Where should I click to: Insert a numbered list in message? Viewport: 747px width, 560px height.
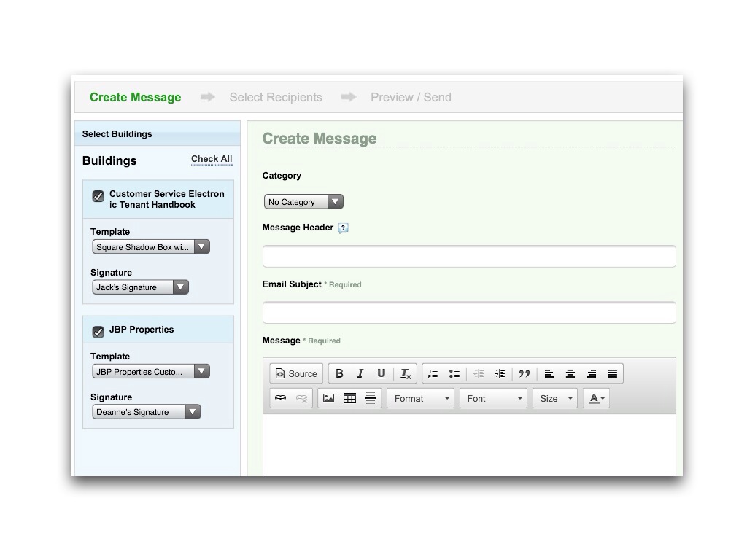tap(433, 374)
